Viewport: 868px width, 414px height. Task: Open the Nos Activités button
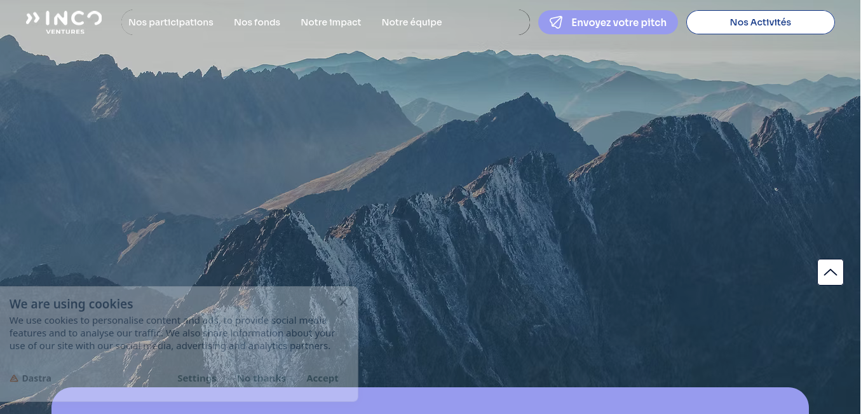click(761, 22)
